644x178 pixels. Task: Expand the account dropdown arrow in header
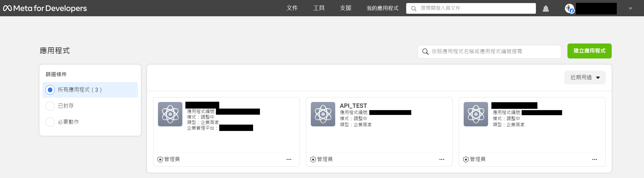[630, 8]
